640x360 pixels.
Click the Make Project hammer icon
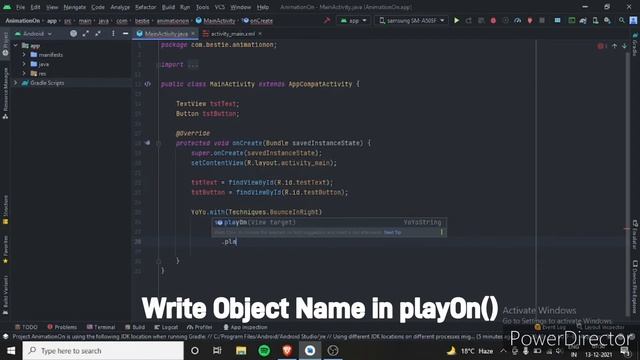[327, 20]
